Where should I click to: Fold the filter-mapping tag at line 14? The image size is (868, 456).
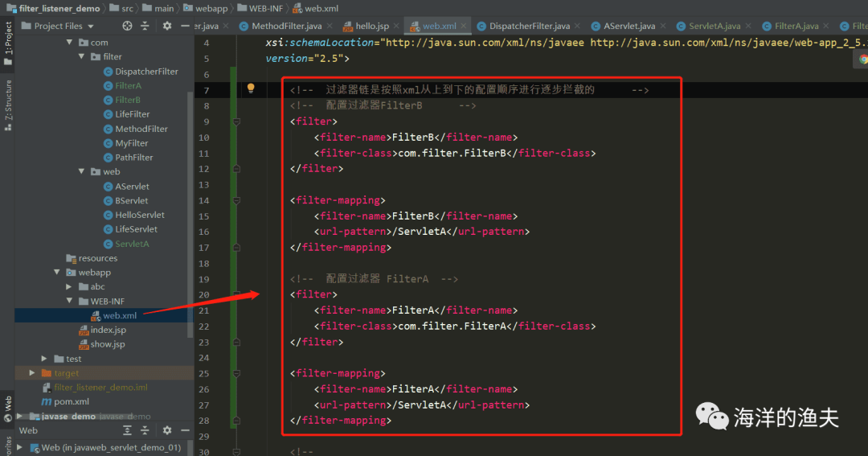[236, 200]
